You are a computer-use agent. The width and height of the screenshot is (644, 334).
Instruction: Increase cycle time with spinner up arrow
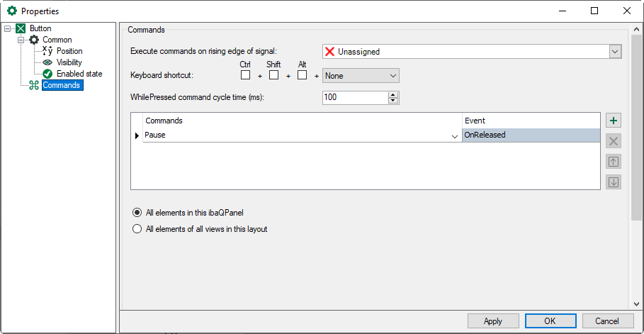point(393,94)
